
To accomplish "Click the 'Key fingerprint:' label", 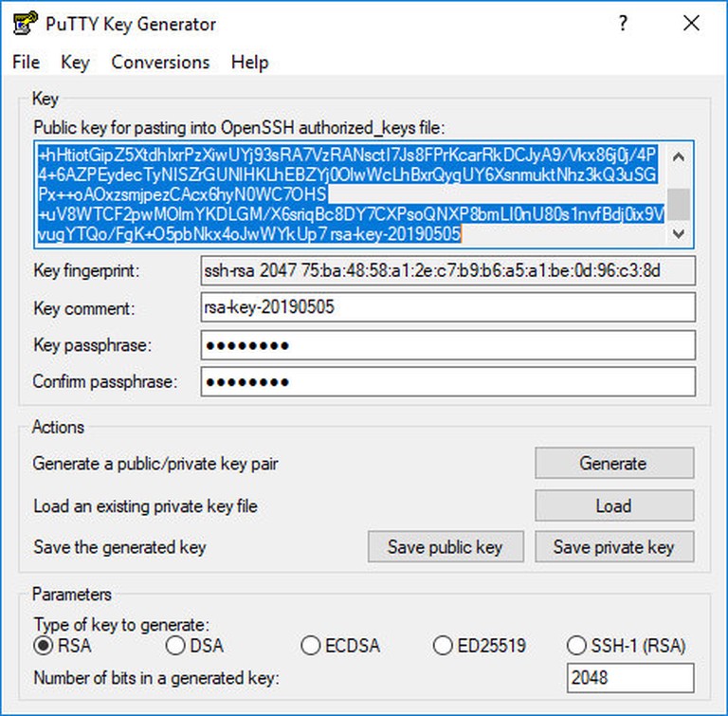I will click(x=86, y=270).
